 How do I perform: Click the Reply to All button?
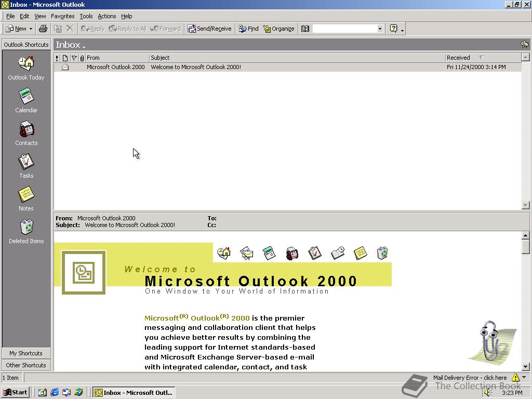coord(127,29)
